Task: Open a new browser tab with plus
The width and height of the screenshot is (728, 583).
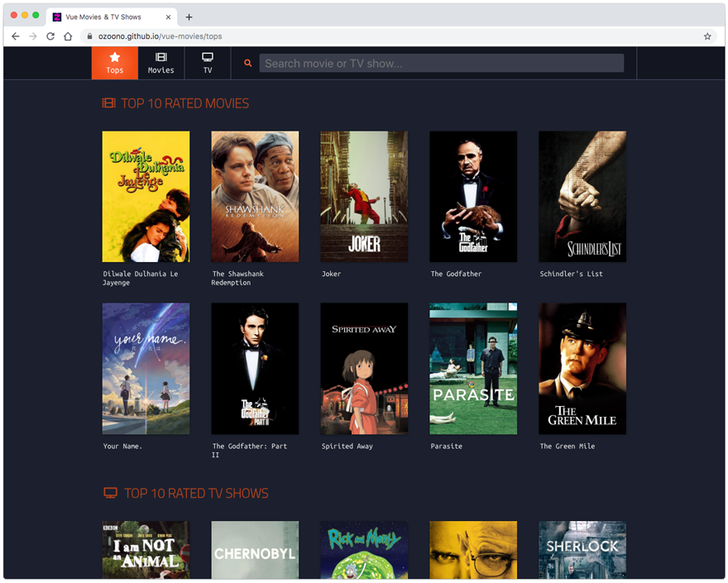Action: click(189, 17)
